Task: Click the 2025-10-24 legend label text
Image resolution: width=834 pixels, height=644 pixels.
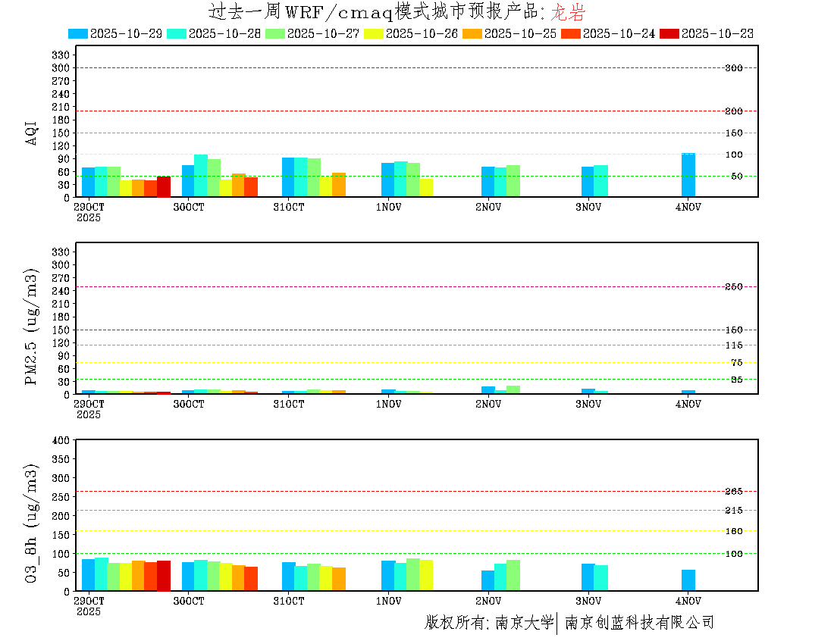Action: 619,33
